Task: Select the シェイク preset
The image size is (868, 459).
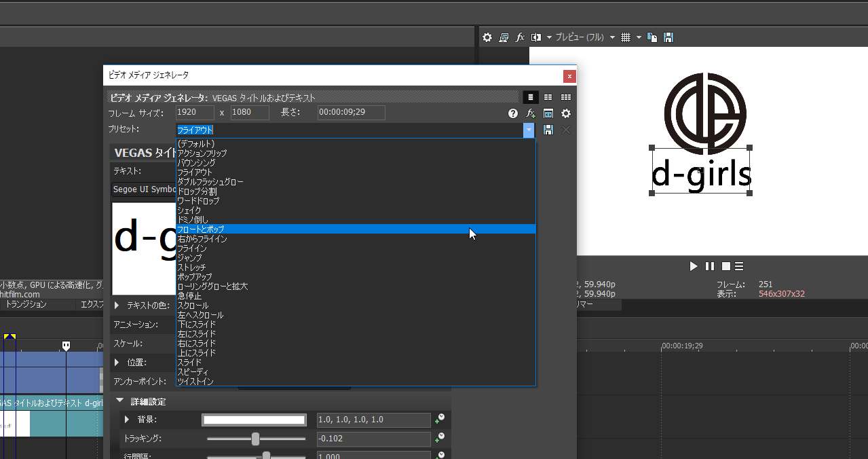Action: 356,210
